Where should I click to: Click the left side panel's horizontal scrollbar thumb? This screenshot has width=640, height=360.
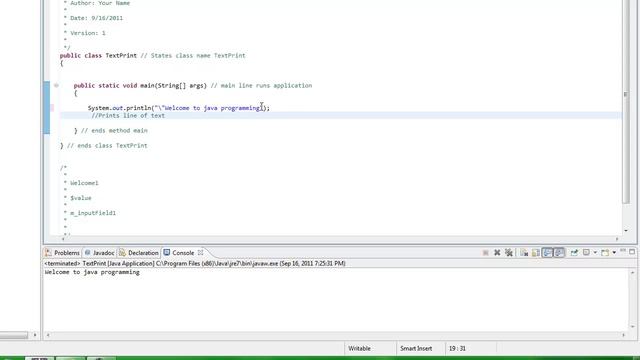pos(13,335)
